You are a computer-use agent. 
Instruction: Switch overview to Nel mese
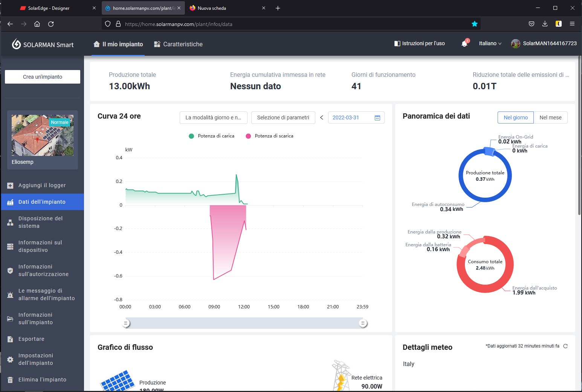pos(550,117)
